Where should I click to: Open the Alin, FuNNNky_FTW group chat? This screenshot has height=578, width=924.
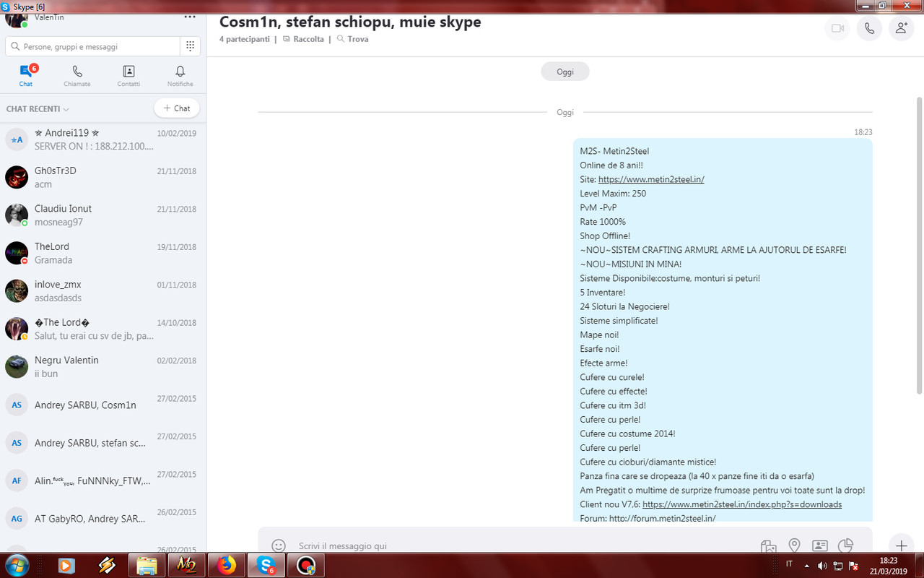pos(103,480)
